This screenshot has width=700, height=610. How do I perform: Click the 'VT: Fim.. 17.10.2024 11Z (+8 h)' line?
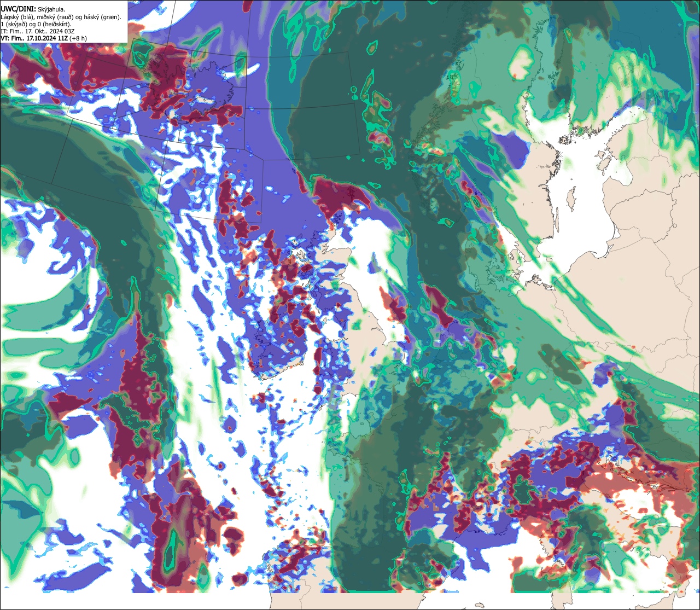point(44,38)
